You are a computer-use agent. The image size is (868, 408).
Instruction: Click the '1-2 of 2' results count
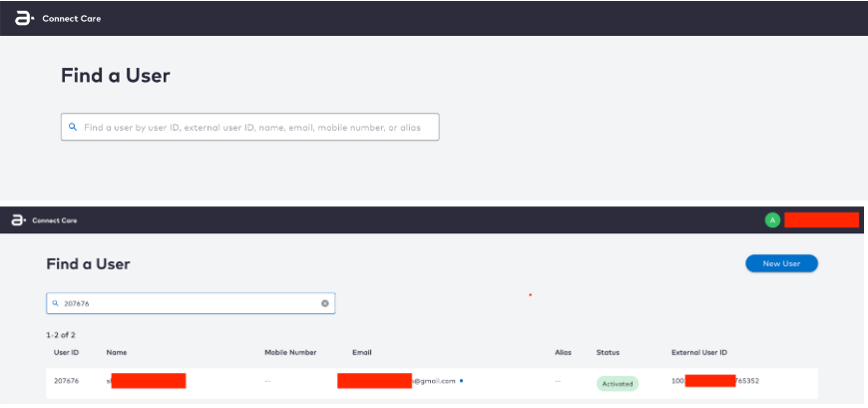click(x=60, y=335)
